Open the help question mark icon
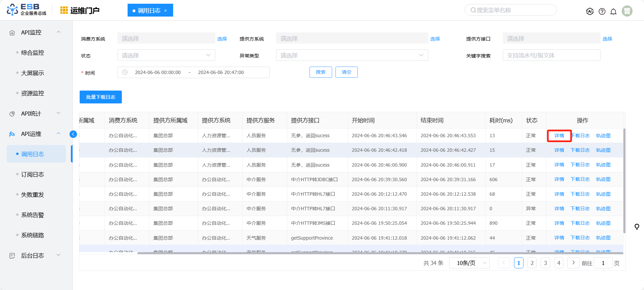 point(602,11)
